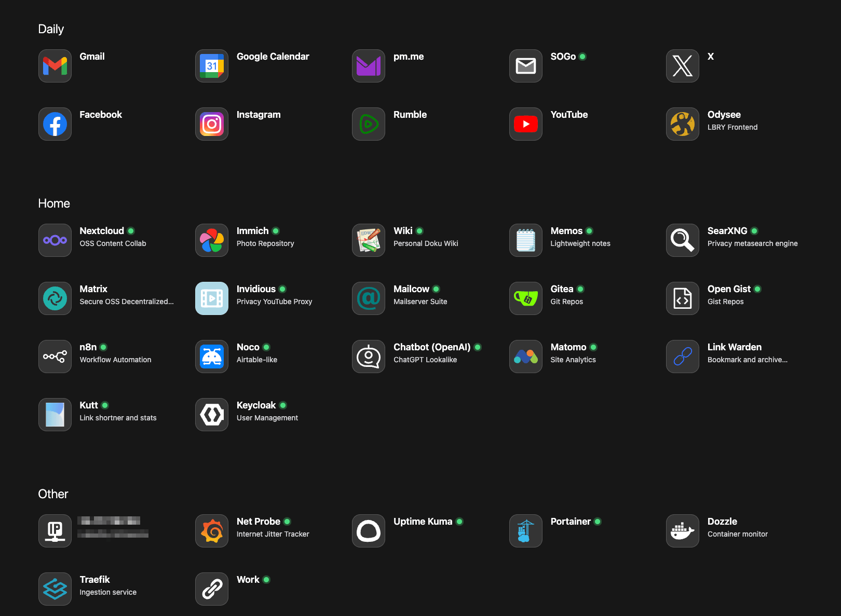
Task: Click the Work link icon
Action: (212, 589)
